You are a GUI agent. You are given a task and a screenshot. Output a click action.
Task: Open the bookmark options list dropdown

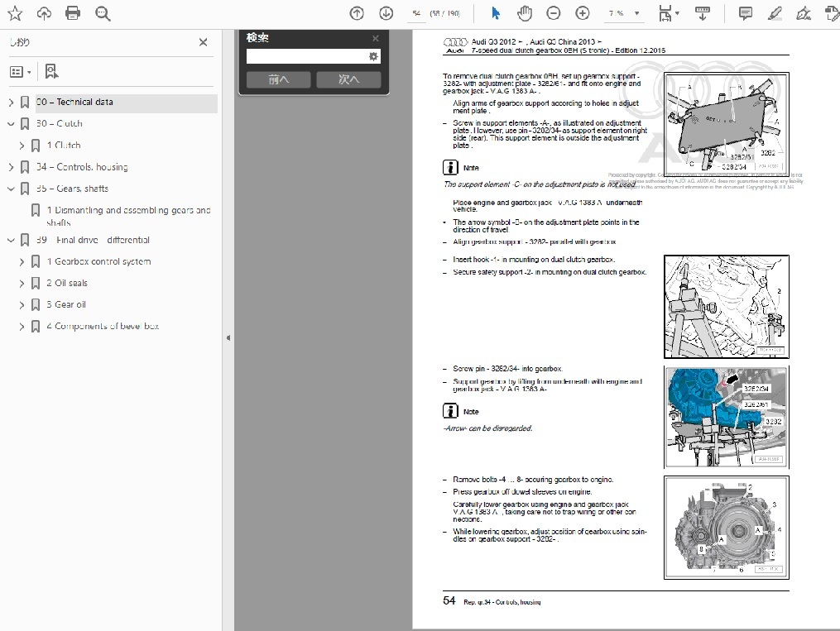pyautogui.click(x=21, y=72)
